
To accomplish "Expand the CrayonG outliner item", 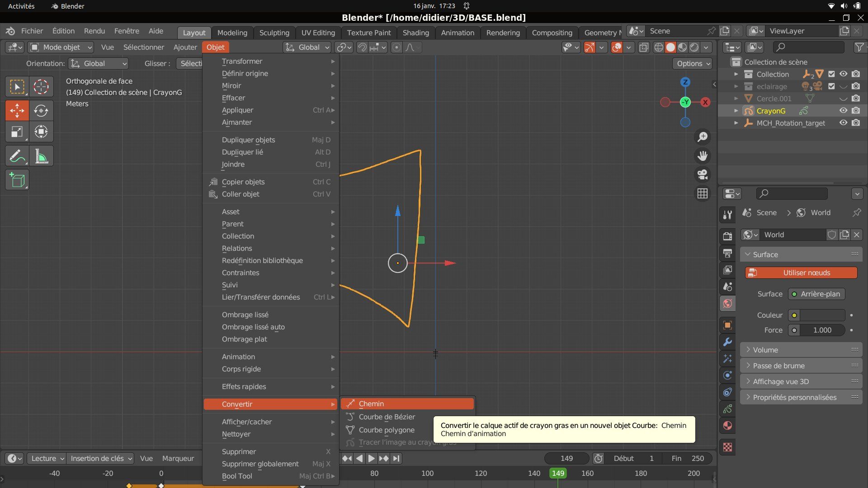I will pos(736,111).
